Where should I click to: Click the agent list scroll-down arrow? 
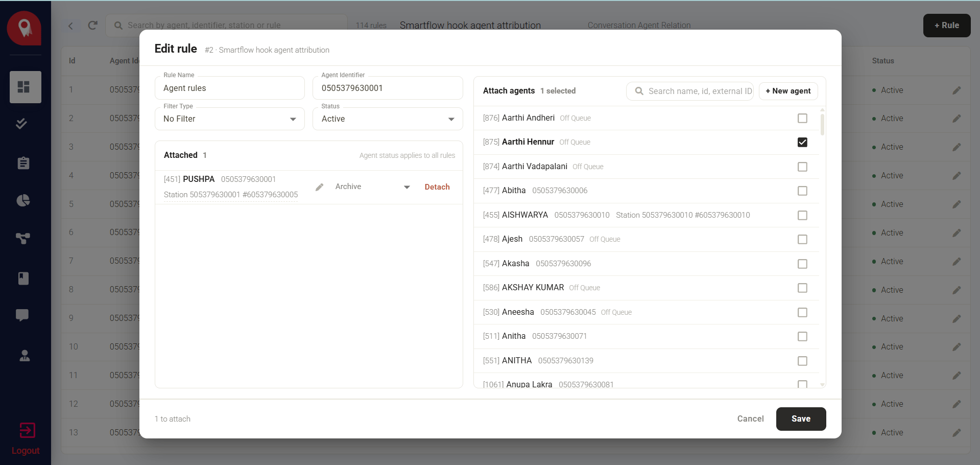(x=822, y=385)
